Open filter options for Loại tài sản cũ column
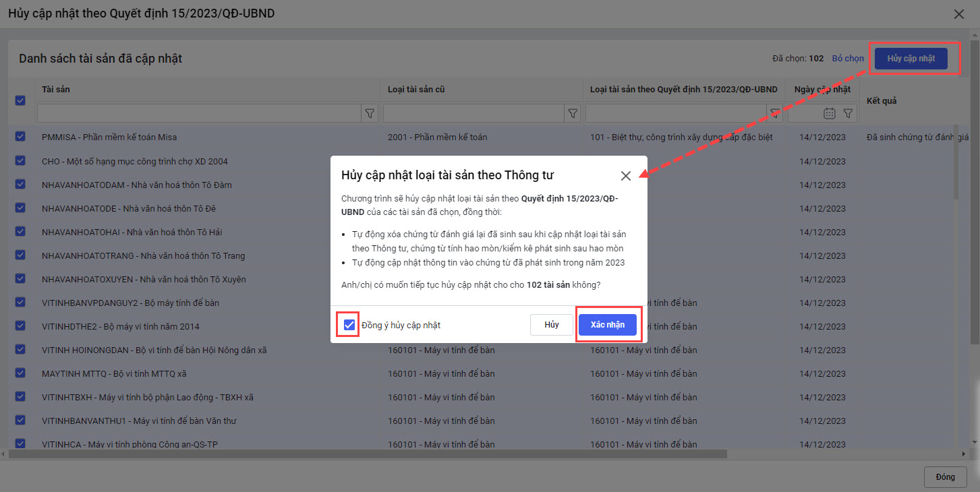This screenshot has width=980, height=492. point(573,114)
